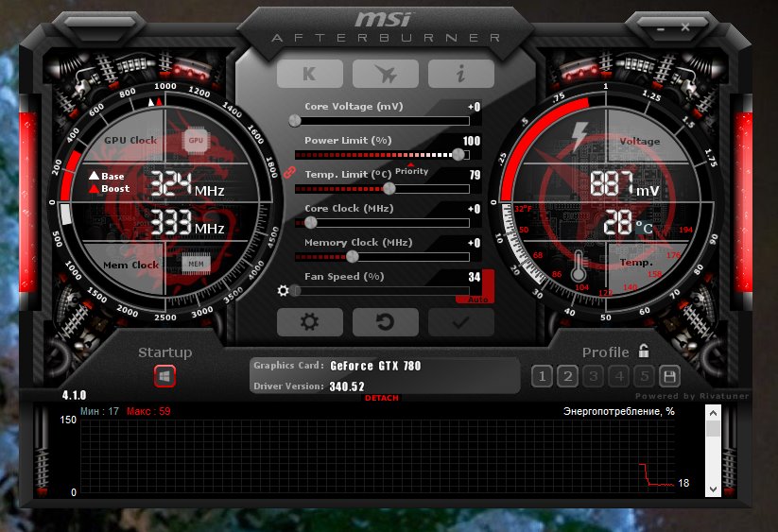Reset settings with the circular arrow button
Viewport: 778px width, 532px height.
tap(386, 322)
